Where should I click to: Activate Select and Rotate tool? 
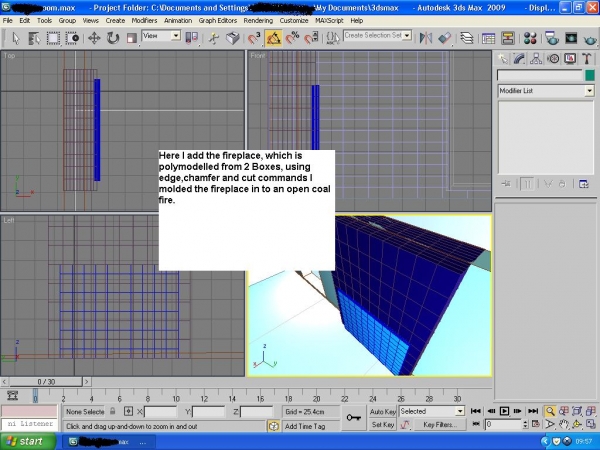[113, 38]
